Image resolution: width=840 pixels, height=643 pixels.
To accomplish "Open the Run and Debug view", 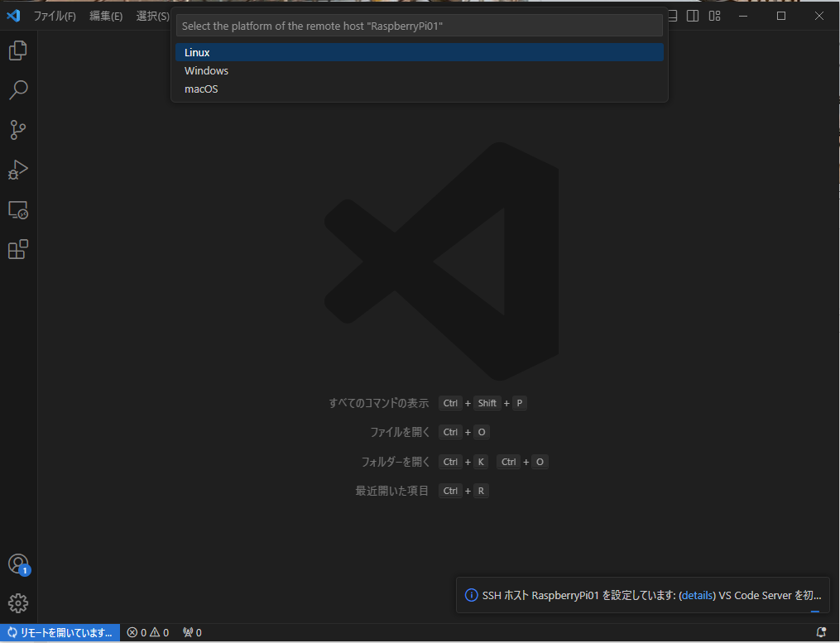I will [18, 170].
